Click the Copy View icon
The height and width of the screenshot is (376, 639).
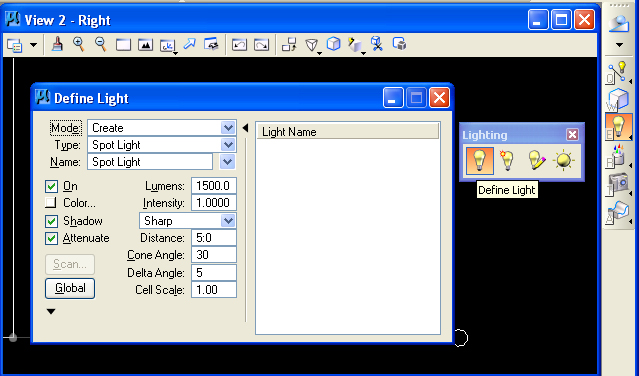[289, 44]
